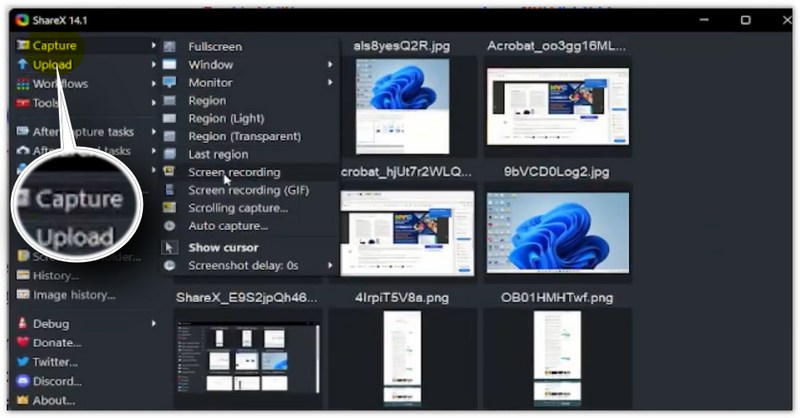This screenshot has width=800, height=418.
Task: Click the Workflows grid icon
Action: coord(23,84)
